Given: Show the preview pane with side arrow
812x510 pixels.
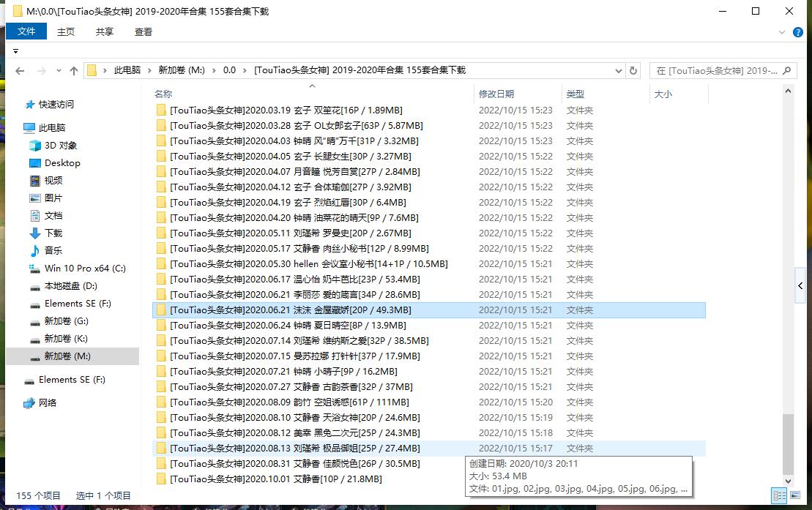Looking at the screenshot, I should click(x=800, y=285).
